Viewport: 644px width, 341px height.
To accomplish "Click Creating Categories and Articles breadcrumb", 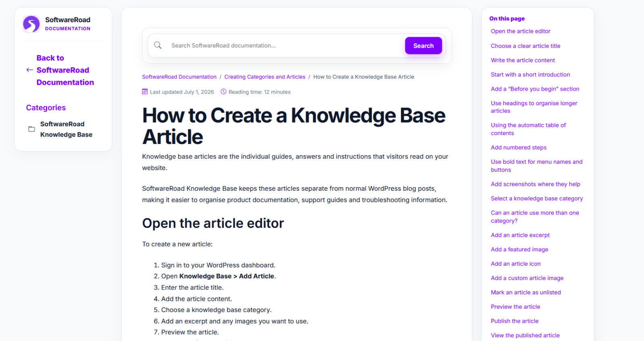I will click(x=265, y=77).
